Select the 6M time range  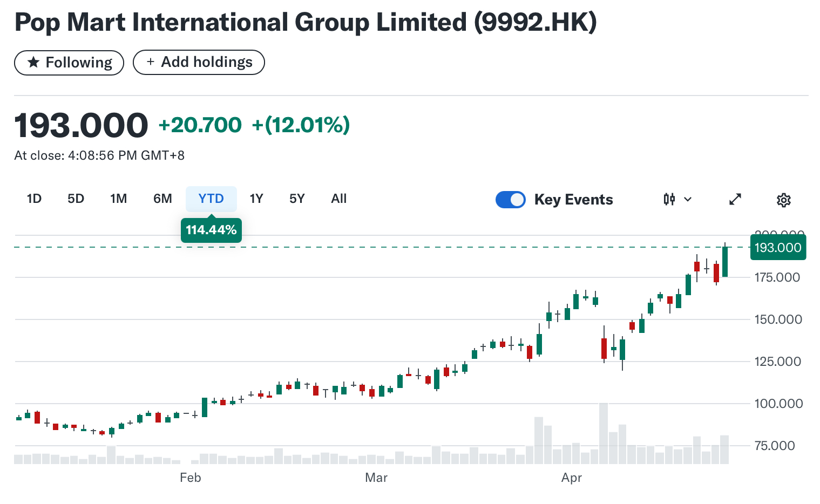click(x=162, y=199)
